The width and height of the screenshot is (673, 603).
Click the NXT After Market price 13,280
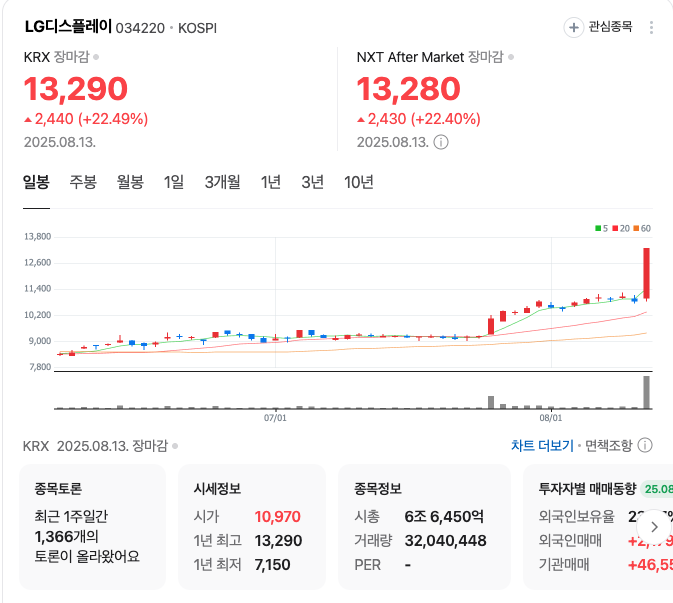tap(409, 89)
